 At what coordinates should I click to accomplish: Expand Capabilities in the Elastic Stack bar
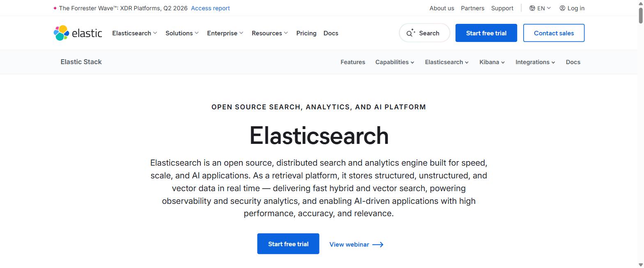pyautogui.click(x=395, y=62)
